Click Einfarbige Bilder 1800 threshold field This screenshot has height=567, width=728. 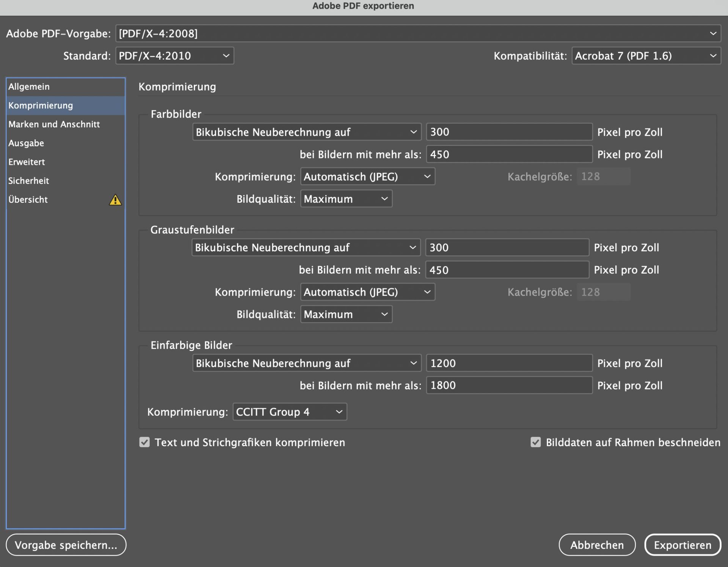(509, 385)
